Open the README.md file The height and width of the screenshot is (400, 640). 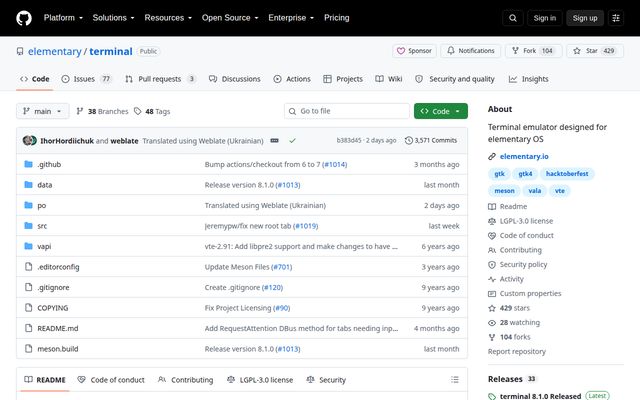(x=58, y=328)
